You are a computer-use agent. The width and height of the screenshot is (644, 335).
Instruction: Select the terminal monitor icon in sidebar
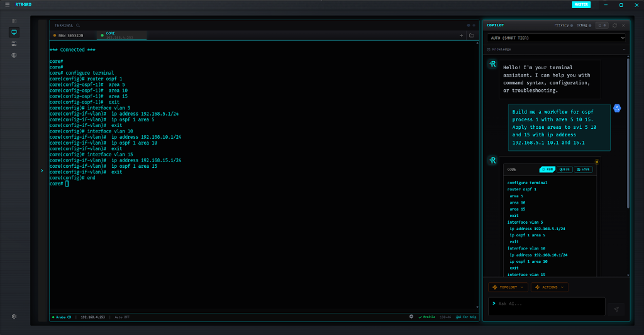point(14,32)
